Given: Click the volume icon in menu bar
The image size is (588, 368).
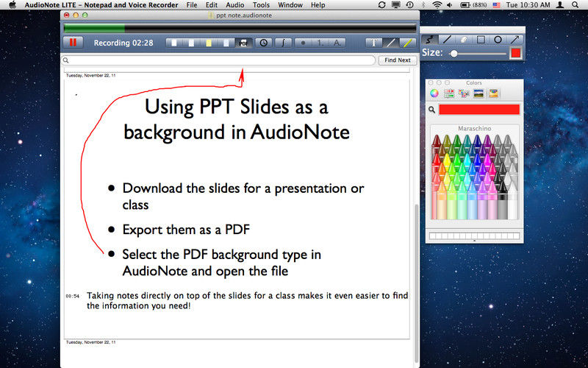Looking at the screenshot, I should (x=450, y=5).
